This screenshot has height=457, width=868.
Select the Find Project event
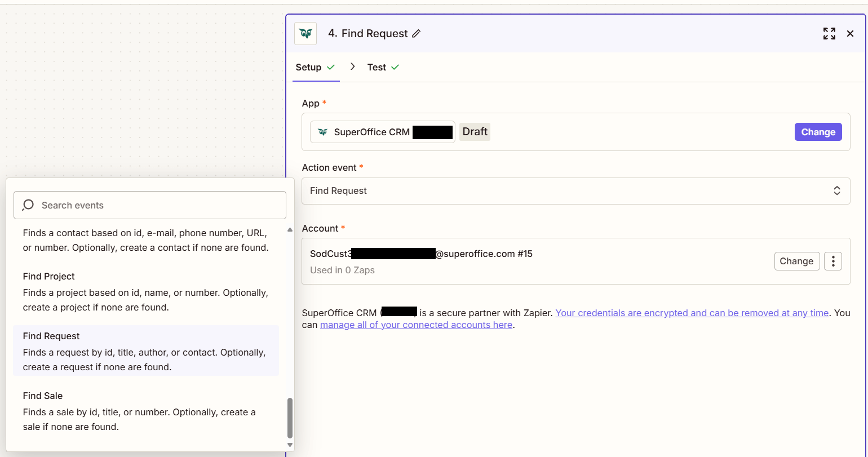[x=146, y=292]
